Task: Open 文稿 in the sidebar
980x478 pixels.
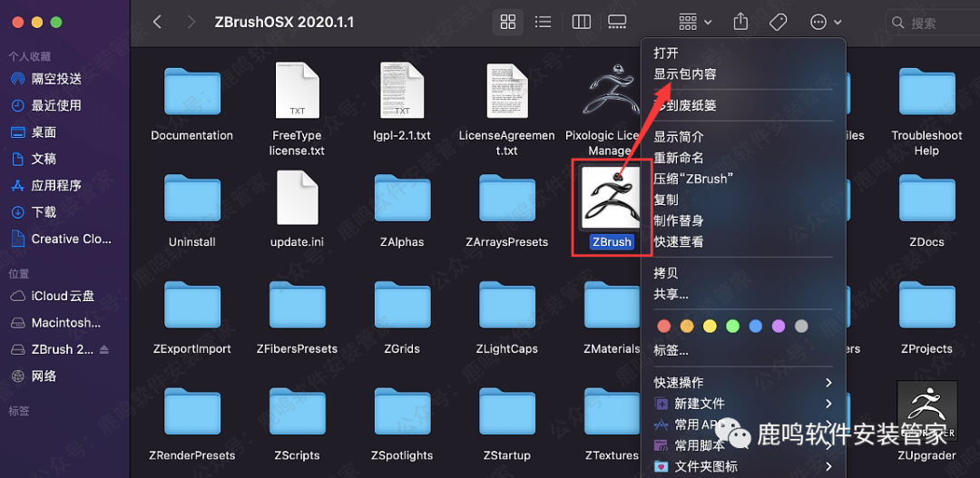Action: 44,159
